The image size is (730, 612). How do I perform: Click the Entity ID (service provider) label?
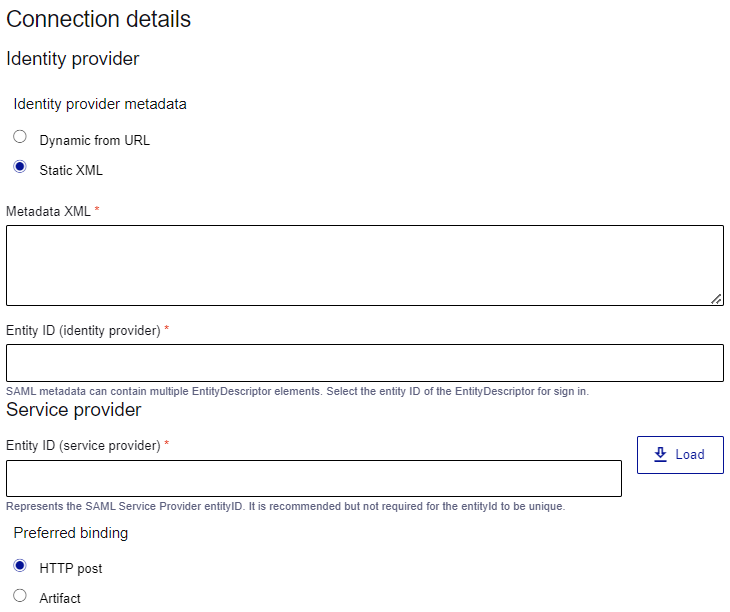[83, 445]
